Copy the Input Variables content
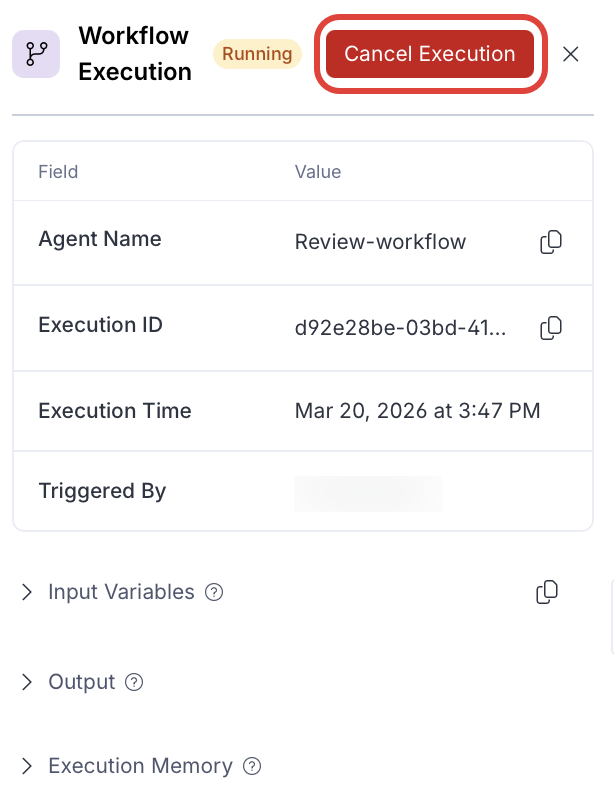The image size is (614, 812). [547, 592]
